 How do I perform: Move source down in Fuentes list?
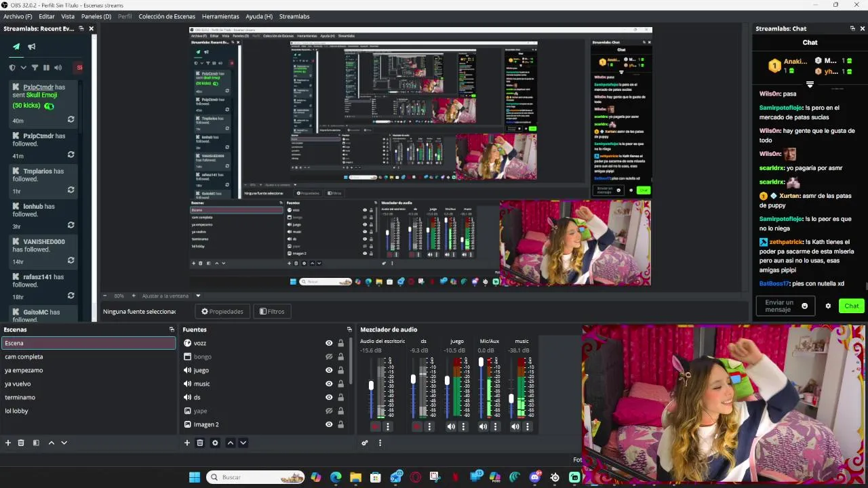(x=243, y=443)
